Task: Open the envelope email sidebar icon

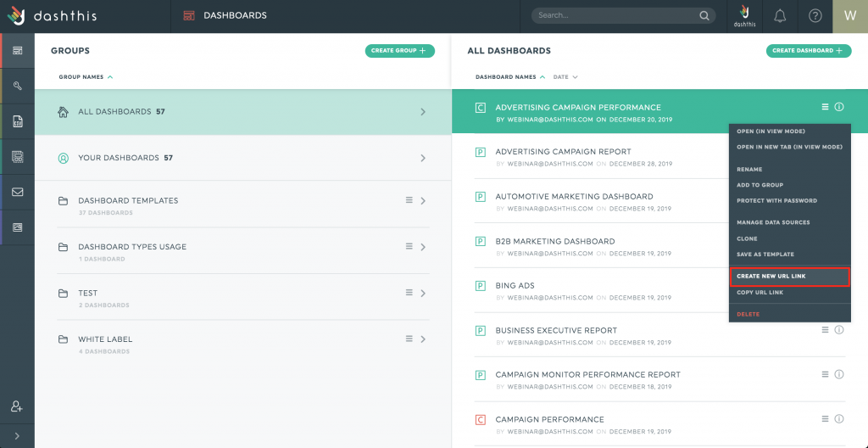Action: (x=18, y=192)
